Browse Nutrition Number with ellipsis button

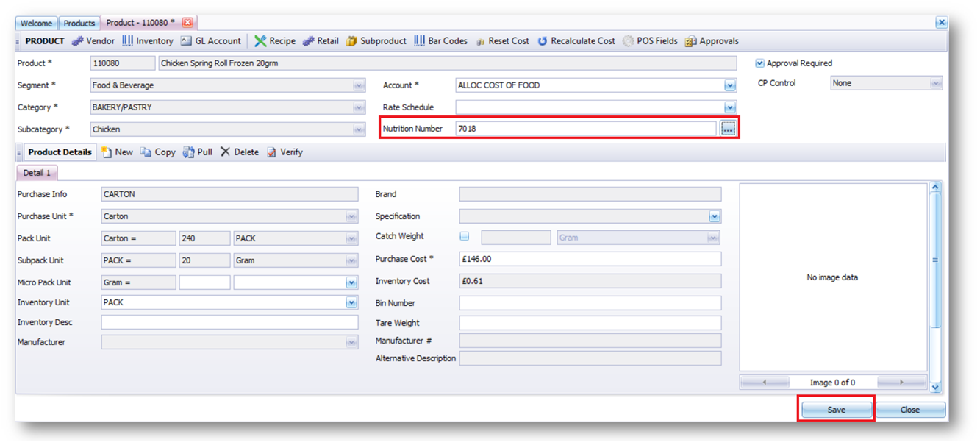click(727, 129)
